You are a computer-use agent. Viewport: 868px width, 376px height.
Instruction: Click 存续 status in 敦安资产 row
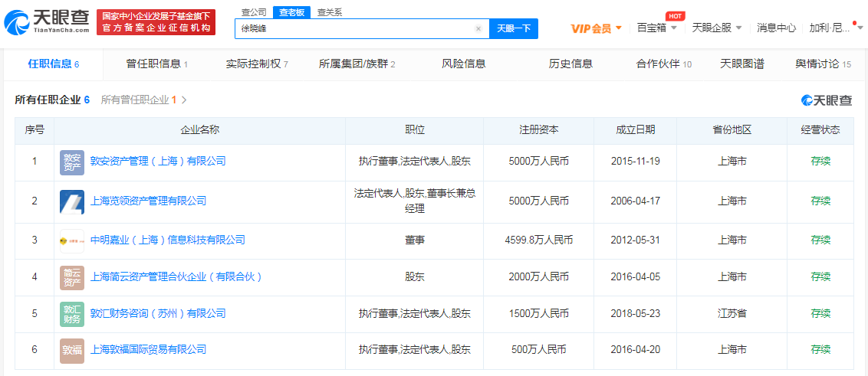click(820, 162)
